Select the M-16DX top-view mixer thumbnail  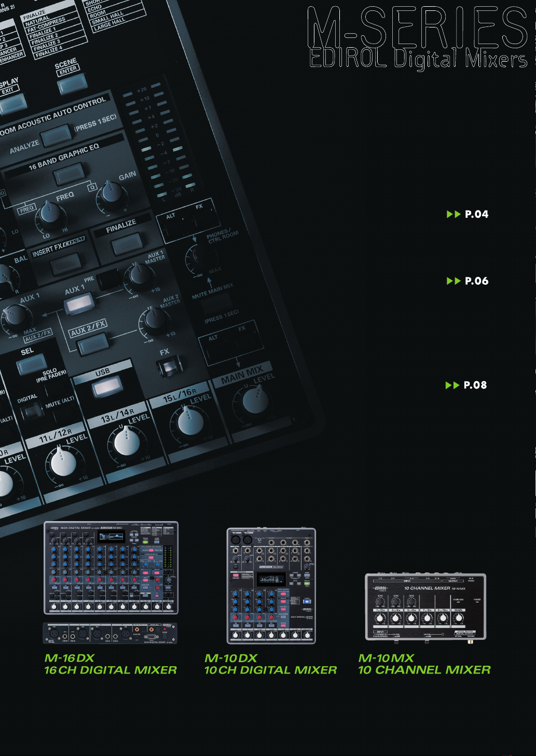pos(111,568)
